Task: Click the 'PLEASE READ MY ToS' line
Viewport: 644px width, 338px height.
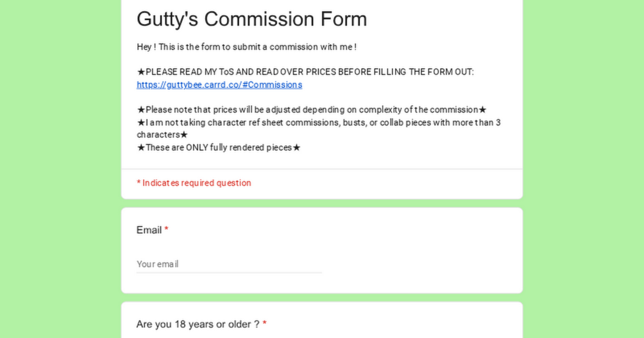Action: pyautogui.click(x=309, y=72)
